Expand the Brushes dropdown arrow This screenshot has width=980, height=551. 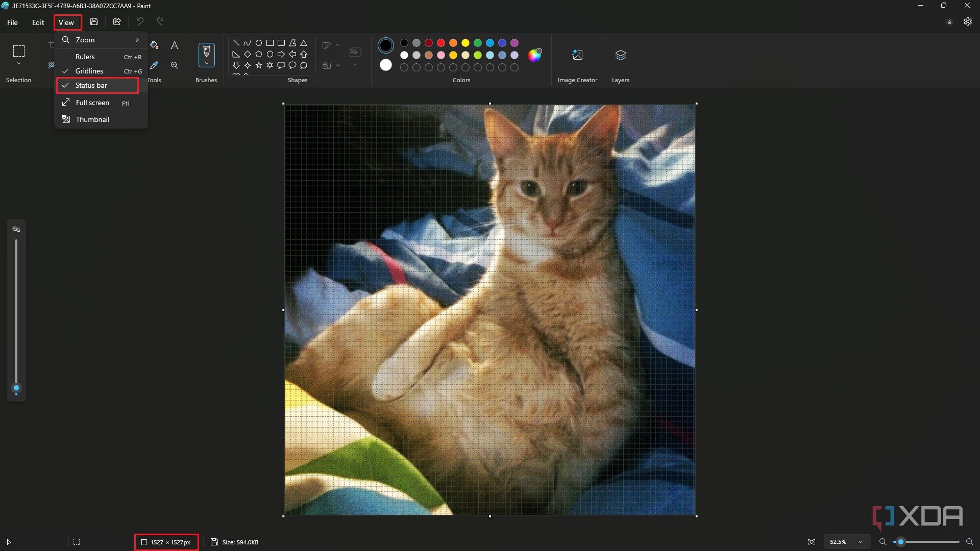click(x=206, y=64)
